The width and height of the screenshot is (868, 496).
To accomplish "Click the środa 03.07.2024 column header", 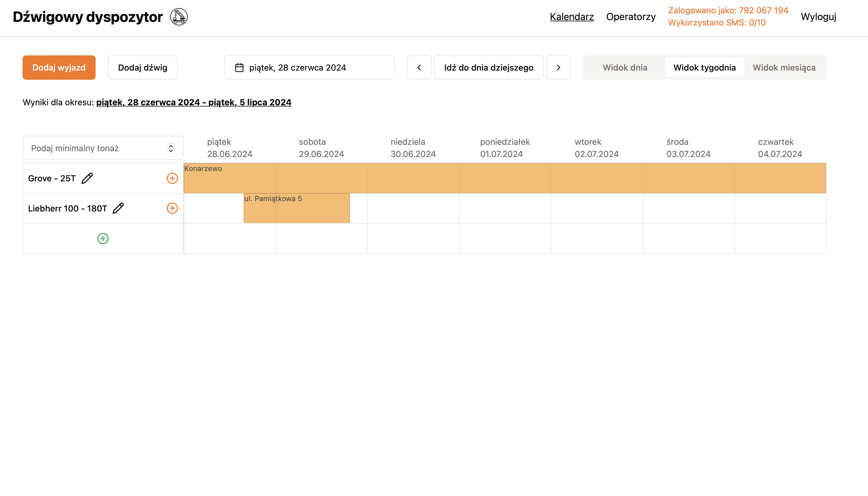I will click(688, 148).
